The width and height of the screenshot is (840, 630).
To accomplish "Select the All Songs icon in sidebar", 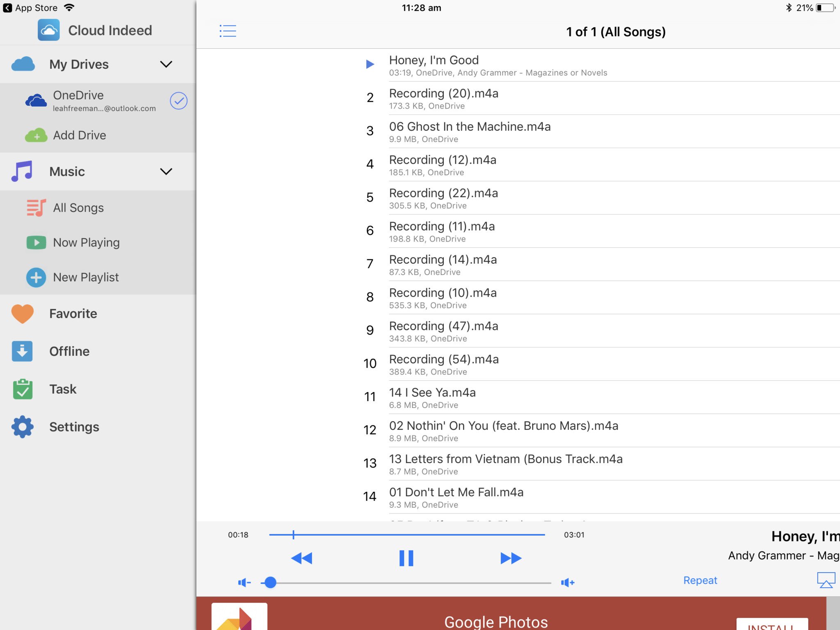I will pyautogui.click(x=37, y=208).
